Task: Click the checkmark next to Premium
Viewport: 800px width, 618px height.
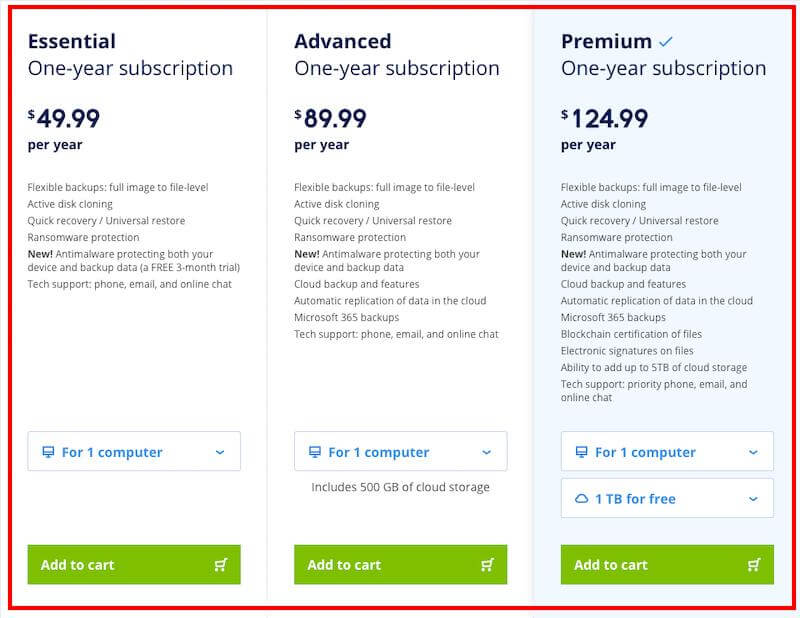Action: [666, 42]
